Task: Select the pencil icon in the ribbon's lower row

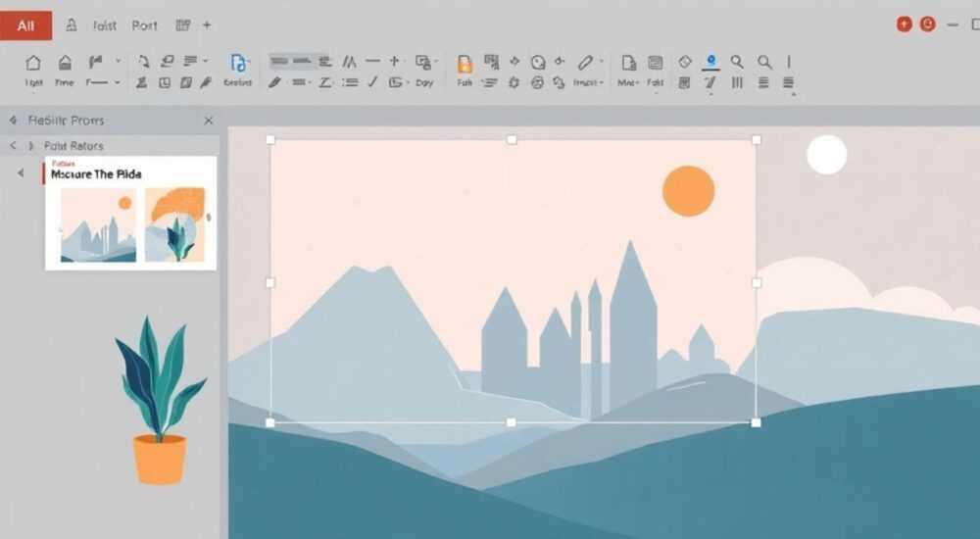Action: [274, 82]
